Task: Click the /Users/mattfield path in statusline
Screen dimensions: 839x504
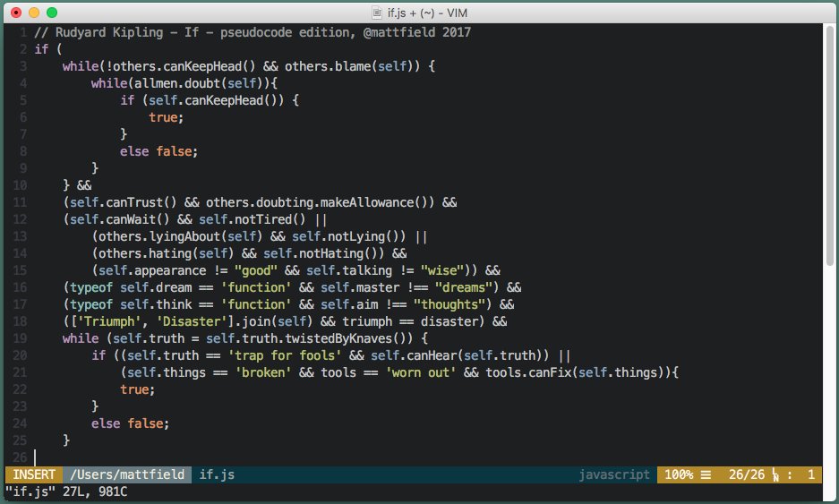Action: [x=127, y=474]
